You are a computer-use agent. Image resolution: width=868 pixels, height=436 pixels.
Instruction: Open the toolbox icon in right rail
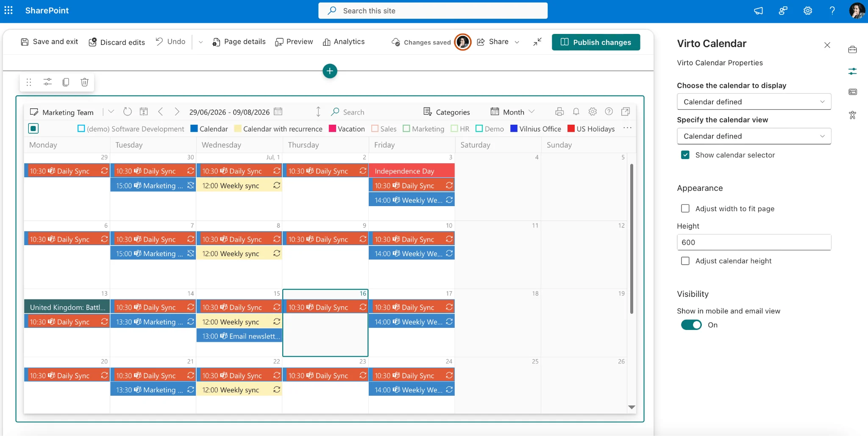click(x=852, y=50)
